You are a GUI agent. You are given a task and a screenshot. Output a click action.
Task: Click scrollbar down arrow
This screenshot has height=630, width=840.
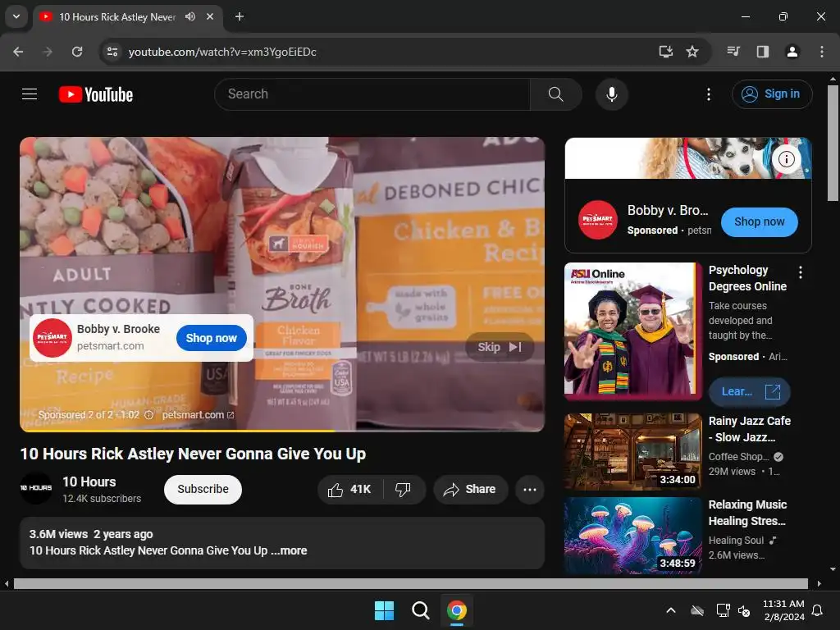pyautogui.click(x=833, y=569)
